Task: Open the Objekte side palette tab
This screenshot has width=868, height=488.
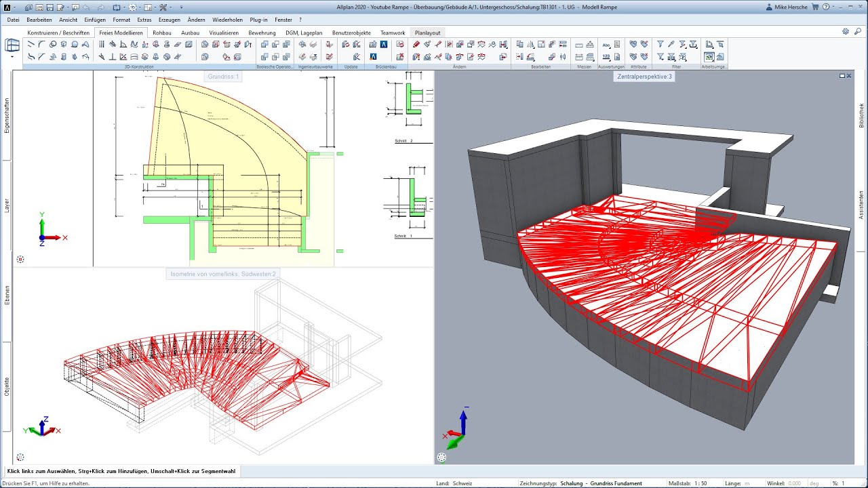Action: [7, 386]
